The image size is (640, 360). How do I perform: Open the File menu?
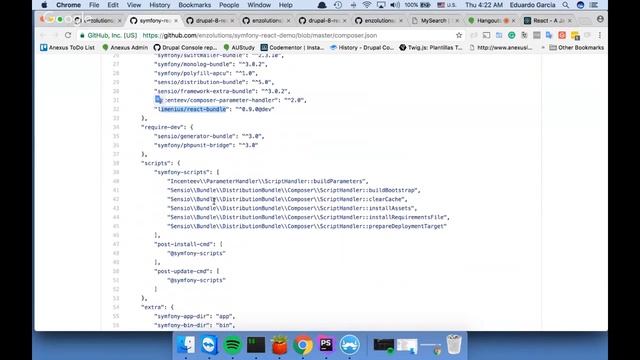tap(94, 5)
